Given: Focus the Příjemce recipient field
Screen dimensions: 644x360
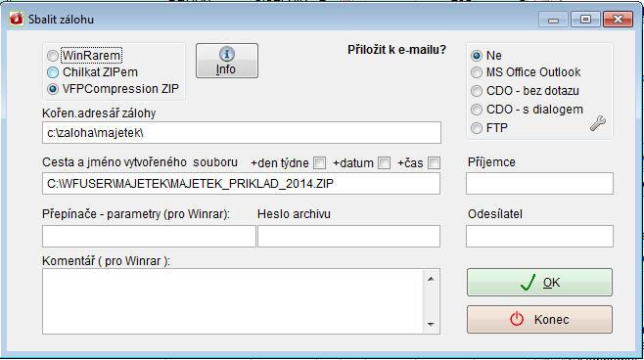Looking at the screenshot, I should [x=539, y=184].
